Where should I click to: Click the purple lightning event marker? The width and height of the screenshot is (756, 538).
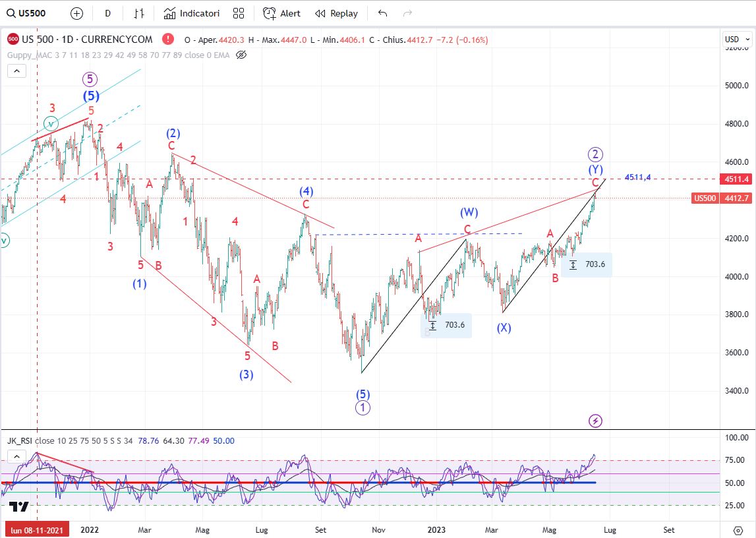point(595,421)
